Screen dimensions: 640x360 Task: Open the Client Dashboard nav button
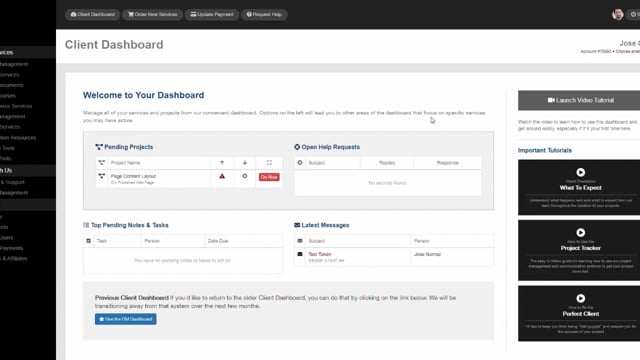click(x=93, y=14)
